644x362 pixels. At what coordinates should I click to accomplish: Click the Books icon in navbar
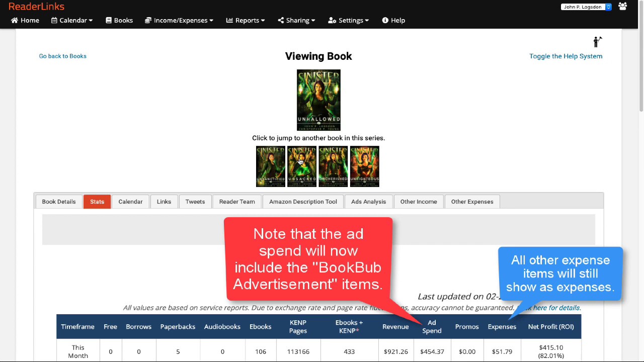pyautogui.click(x=109, y=20)
